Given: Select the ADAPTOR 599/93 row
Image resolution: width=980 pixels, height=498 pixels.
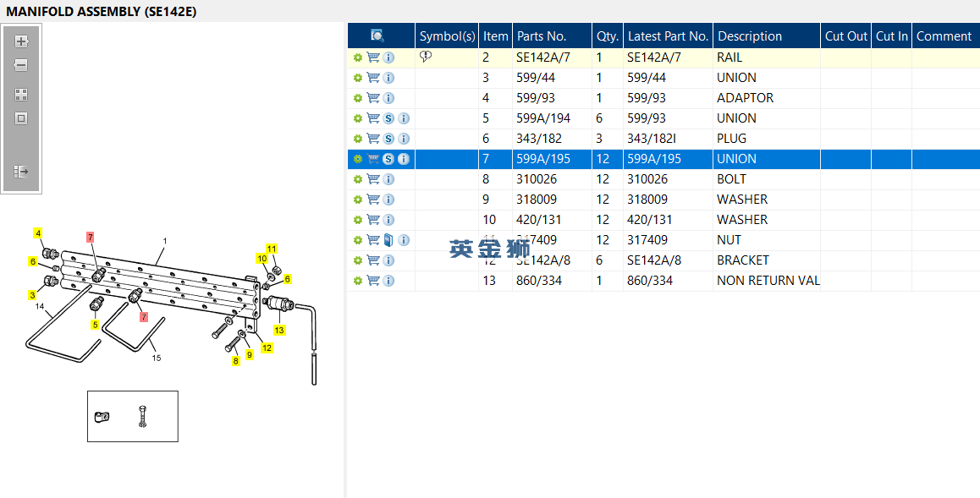Looking at the screenshot, I should coord(745,98).
